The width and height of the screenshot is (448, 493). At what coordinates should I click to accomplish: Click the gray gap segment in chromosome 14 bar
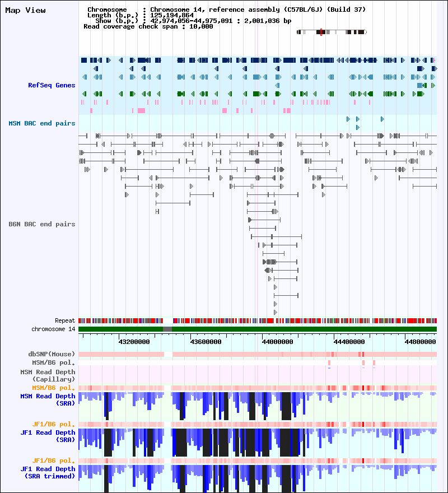[x=167, y=329]
